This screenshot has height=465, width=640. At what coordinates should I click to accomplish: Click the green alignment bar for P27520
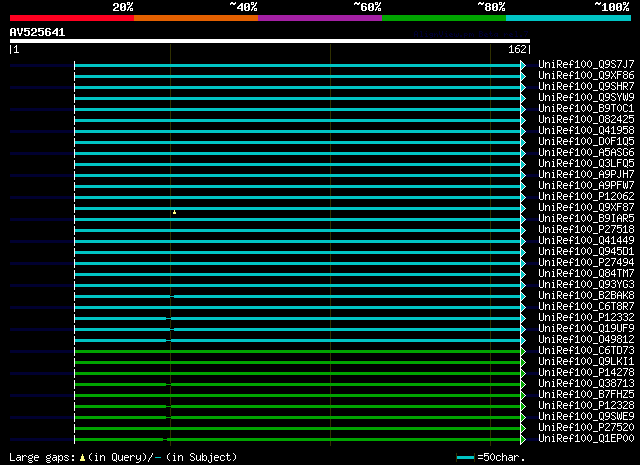pyautogui.click(x=298, y=429)
